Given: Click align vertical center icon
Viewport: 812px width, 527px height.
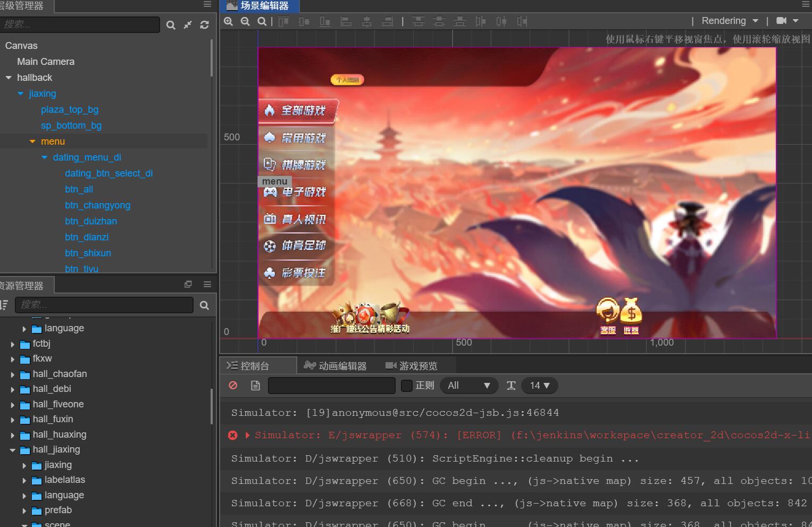Looking at the screenshot, I should click(304, 21).
